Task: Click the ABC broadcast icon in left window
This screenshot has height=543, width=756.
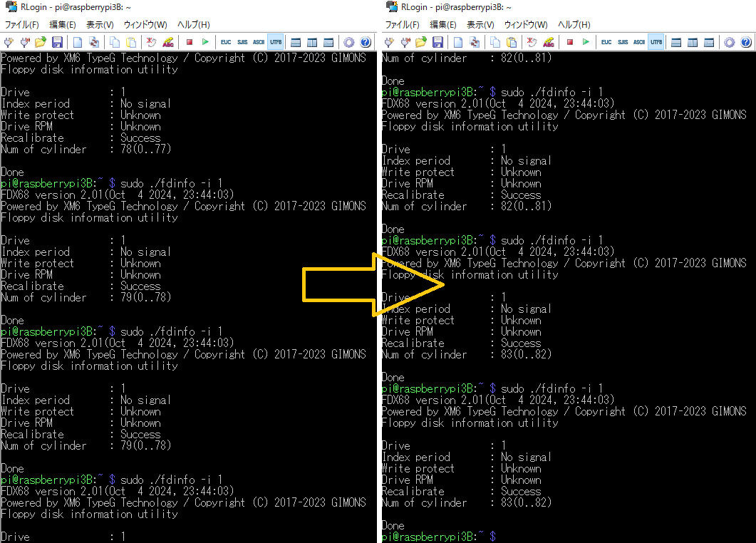Action: click(167, 42)
